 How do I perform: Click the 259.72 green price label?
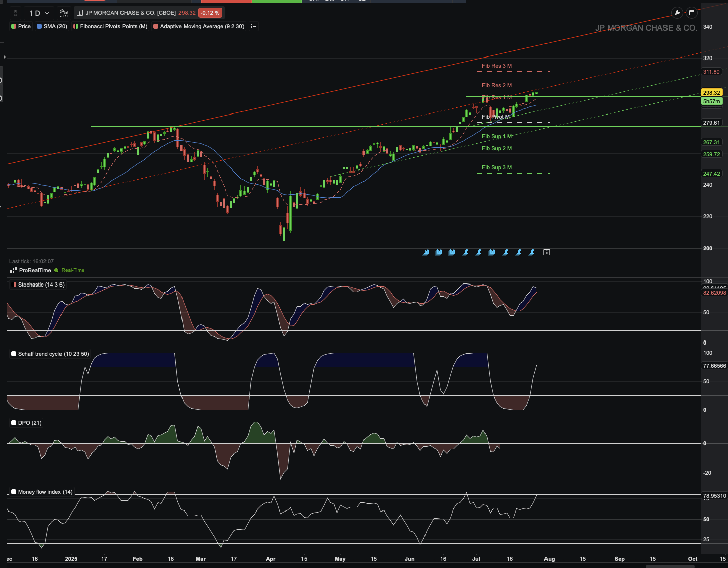coord(712,154)
